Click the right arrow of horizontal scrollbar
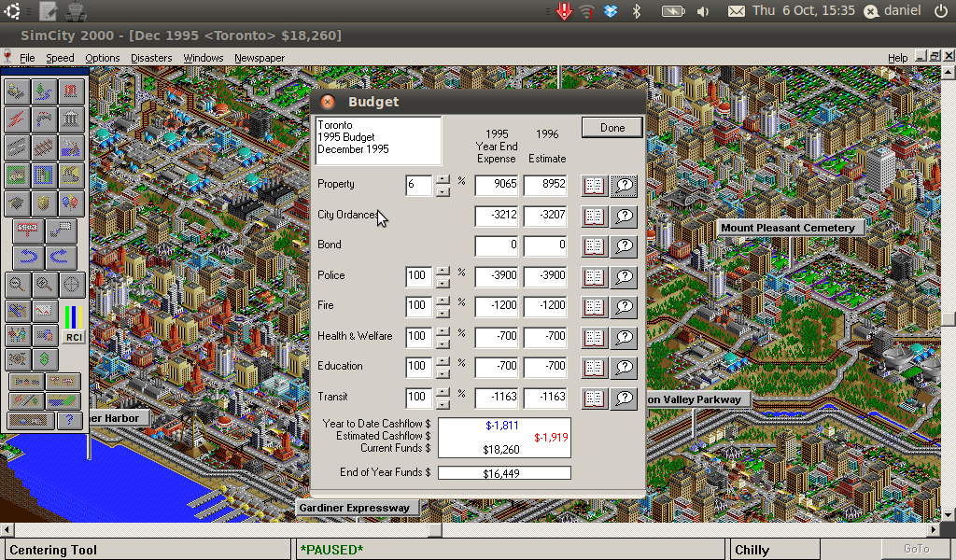956x560 pixels. coord(934,530)
